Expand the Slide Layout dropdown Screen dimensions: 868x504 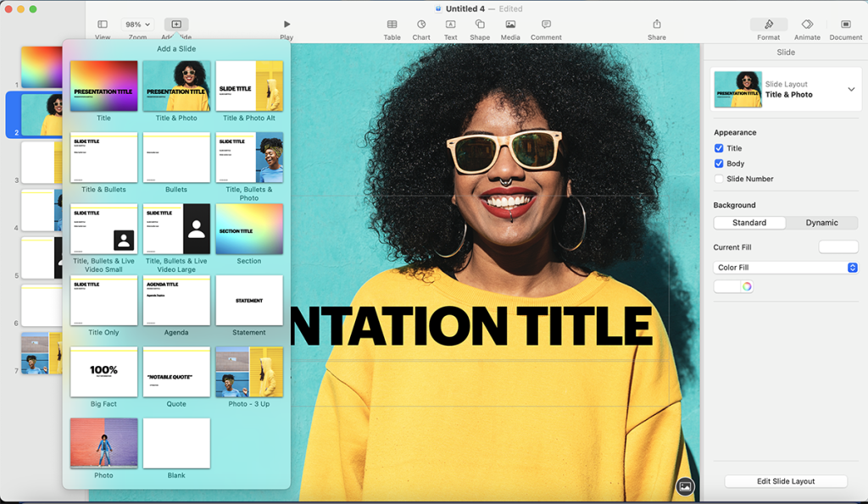pos(851,88)
